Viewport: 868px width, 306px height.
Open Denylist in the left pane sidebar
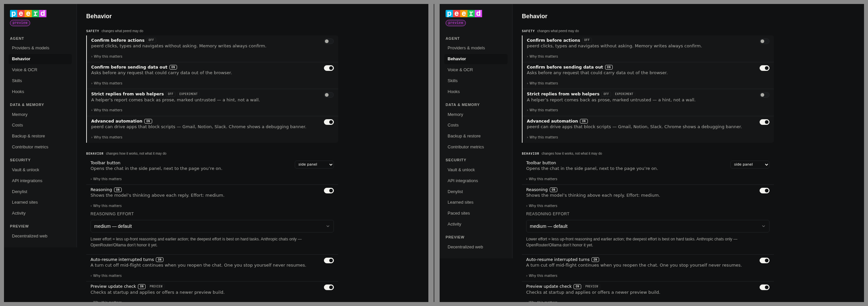click(40, 191)
